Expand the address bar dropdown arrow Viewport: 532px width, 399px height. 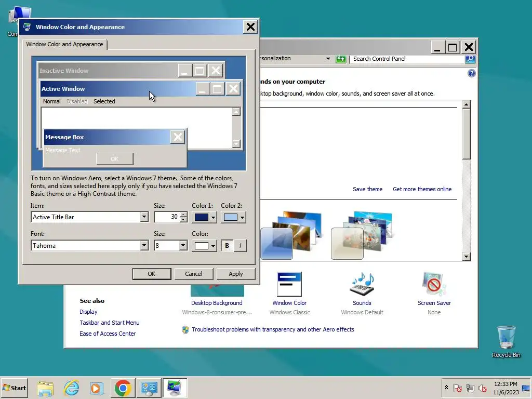[x=328, y=59]
